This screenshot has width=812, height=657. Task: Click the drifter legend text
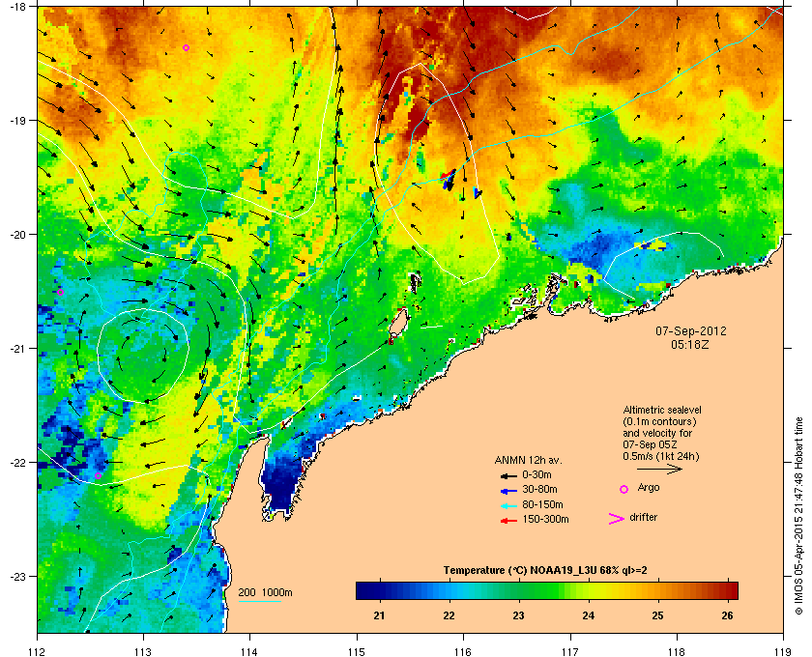[643, 517]
